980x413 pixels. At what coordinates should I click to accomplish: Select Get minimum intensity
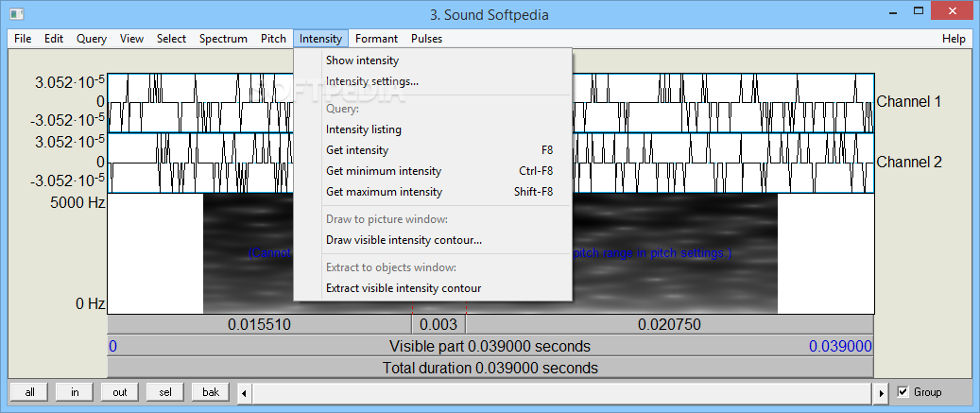click(x=433, y=170)
